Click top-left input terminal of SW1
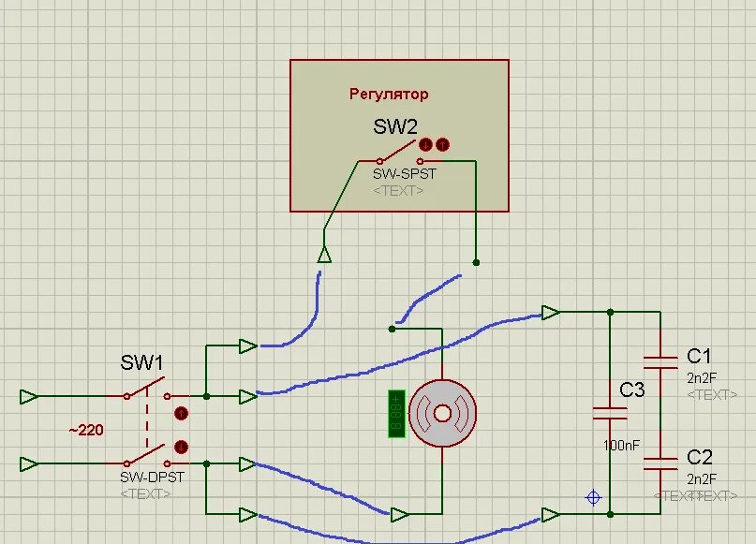 coord(29,397)
